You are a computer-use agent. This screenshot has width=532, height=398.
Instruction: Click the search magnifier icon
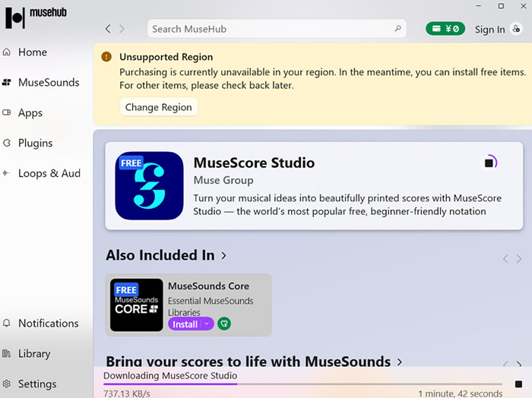click(x=397, y=29)
